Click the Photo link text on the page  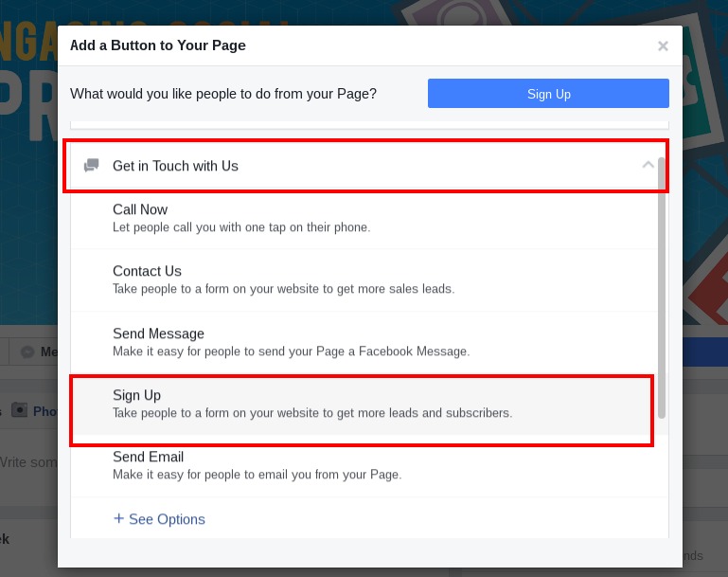click(45, 411)
